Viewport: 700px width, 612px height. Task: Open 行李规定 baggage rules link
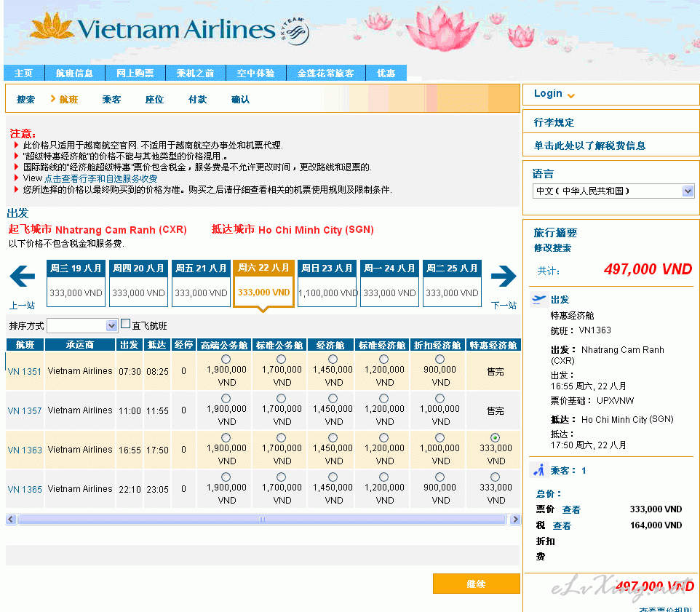pos(554,123)
